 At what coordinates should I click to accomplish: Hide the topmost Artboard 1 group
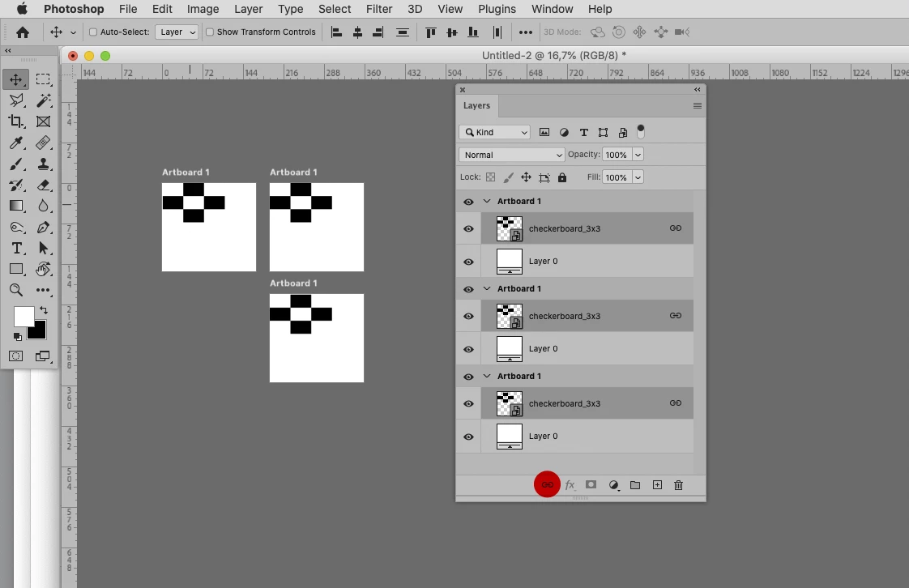(468, 202)
